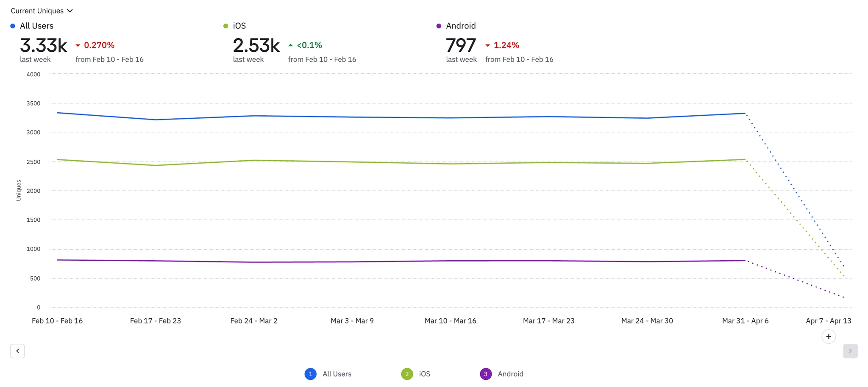The width and height of the screenshot is (868, 387).
Task: Click the red 0.270% decrease indicator
Action: click(x=95, y=45)
